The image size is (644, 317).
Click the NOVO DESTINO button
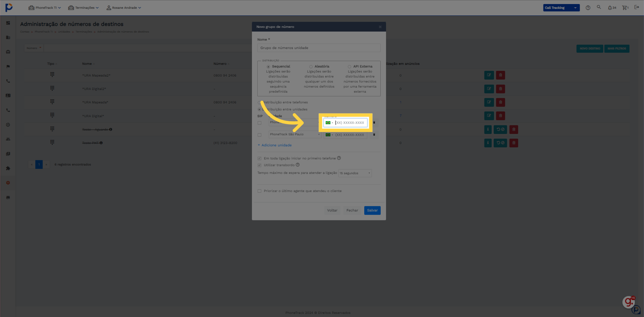pyautogui.click(x=590, y=49)
